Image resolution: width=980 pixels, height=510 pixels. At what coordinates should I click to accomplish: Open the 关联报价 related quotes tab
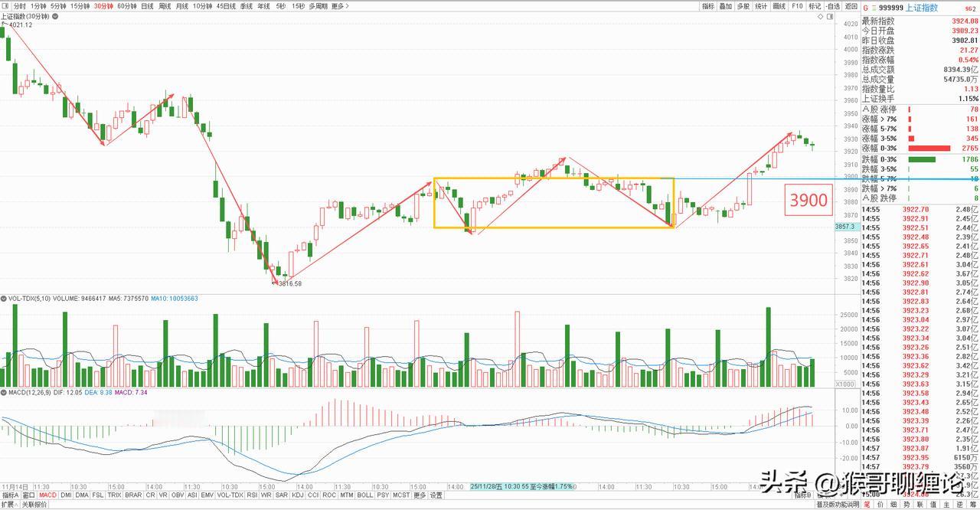pos(34,505)
